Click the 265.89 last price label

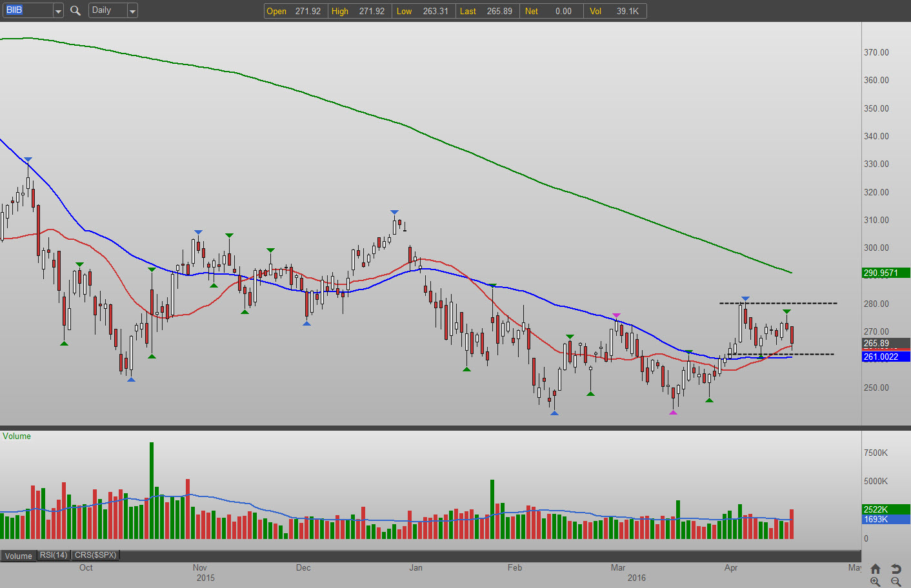[886, 344]
